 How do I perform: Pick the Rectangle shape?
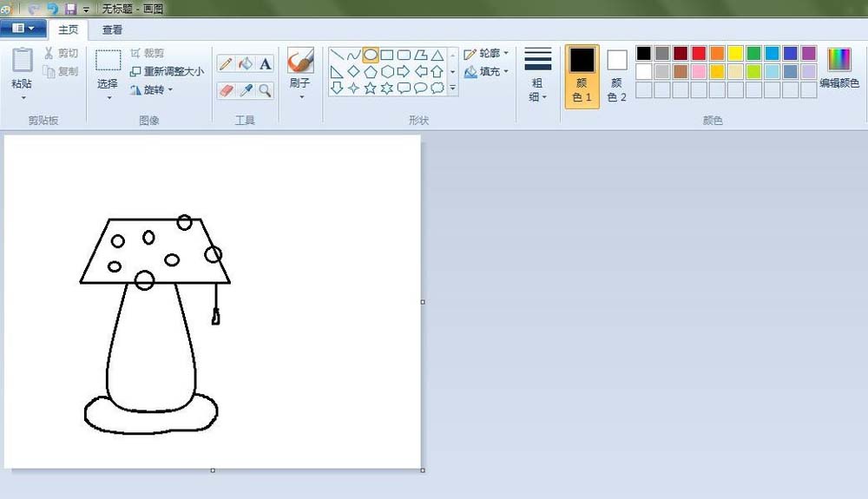pos(387,55)
